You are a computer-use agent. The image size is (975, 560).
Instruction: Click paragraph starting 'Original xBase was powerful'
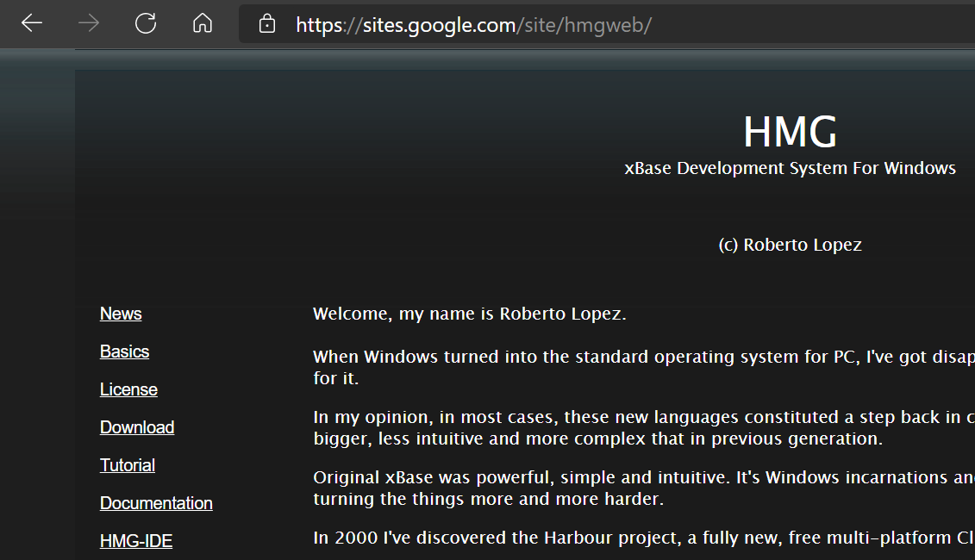pyautogui.click(x=644, y=488)
